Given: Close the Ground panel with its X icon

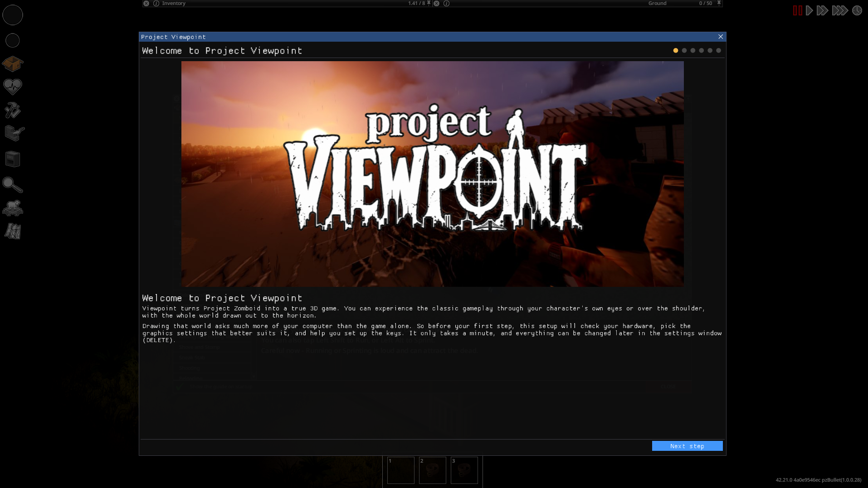Looking at the screenshot, I should pos(436,3).
